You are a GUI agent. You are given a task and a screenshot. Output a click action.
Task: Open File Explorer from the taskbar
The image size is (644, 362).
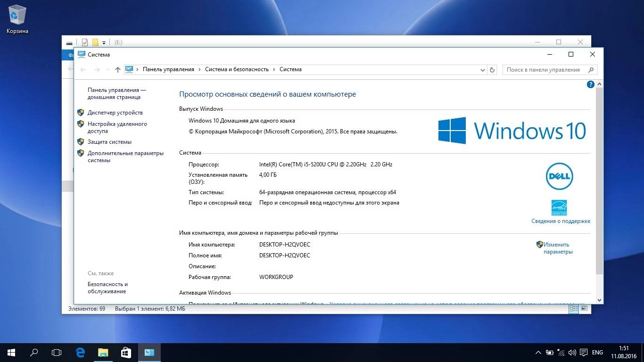(103, 352)
